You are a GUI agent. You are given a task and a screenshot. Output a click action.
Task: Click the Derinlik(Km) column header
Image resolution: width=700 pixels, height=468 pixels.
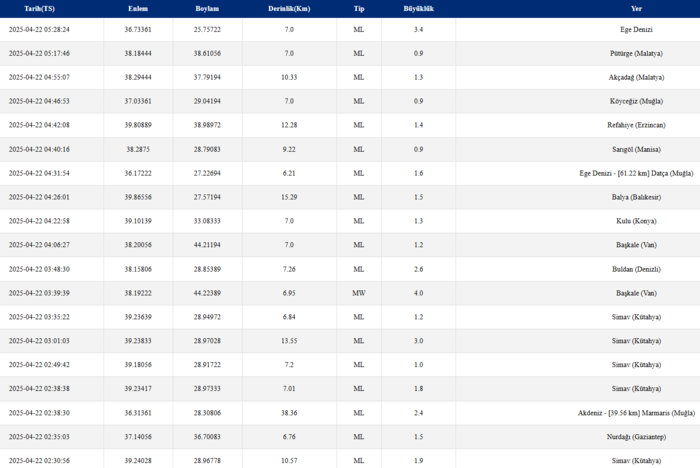pos(289,8)
